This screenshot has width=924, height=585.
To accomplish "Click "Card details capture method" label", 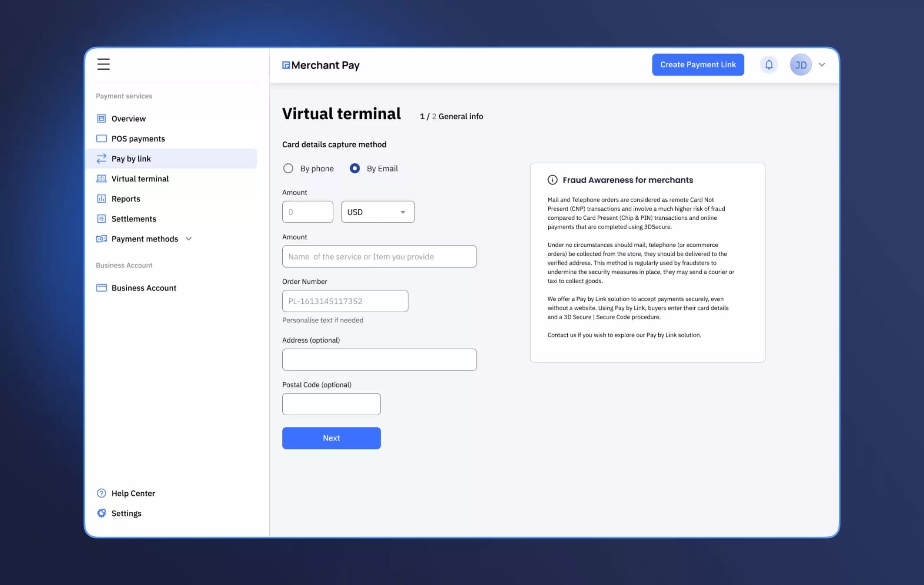I will click(x=334, y=145).
